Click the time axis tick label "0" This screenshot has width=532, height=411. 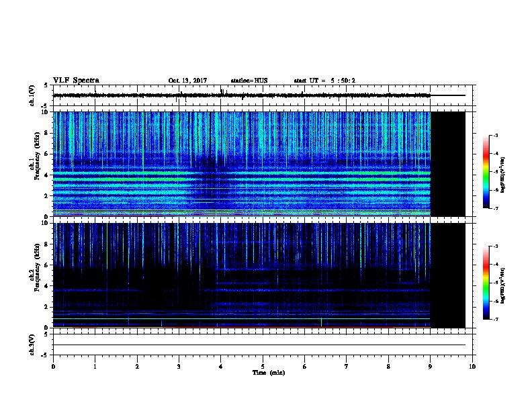point(53,367)
